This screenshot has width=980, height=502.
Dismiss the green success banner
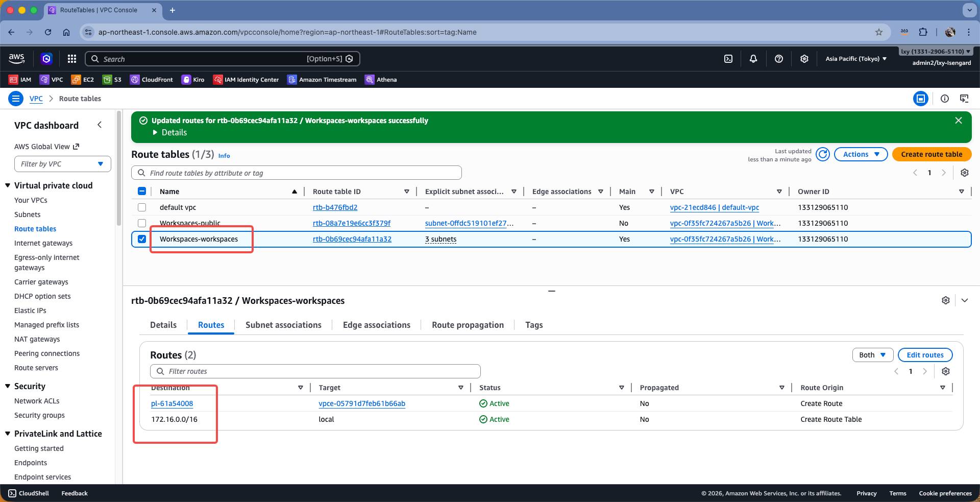[x=959, y=121]
